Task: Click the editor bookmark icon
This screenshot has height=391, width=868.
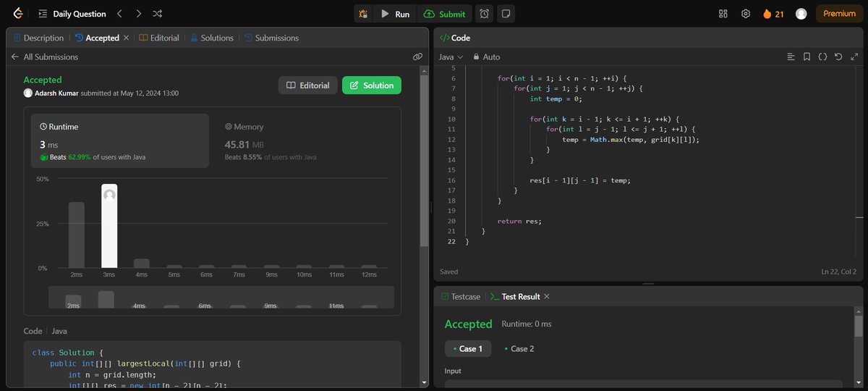Action: pos(807,56)
